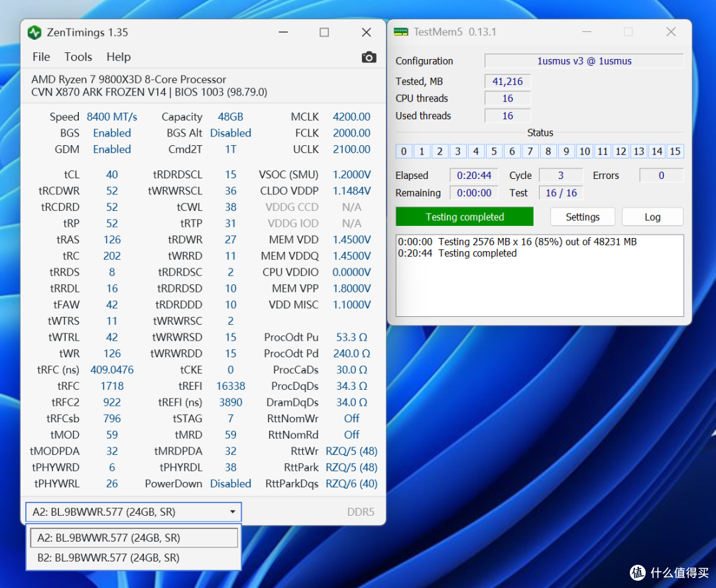Click the TestMem5 title bar icon
The width and height of the screenshot is (716, 588).
coord(401,32)
